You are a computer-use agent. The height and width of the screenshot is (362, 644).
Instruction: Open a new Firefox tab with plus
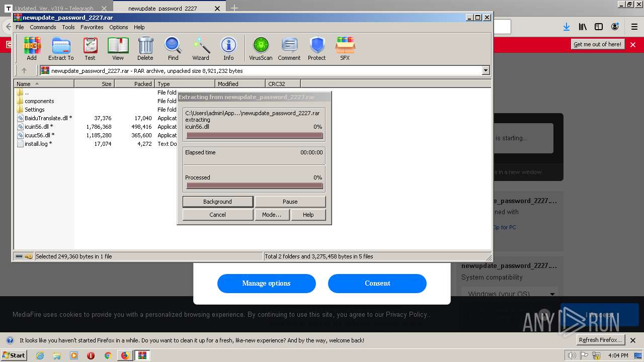pos(234,8)
